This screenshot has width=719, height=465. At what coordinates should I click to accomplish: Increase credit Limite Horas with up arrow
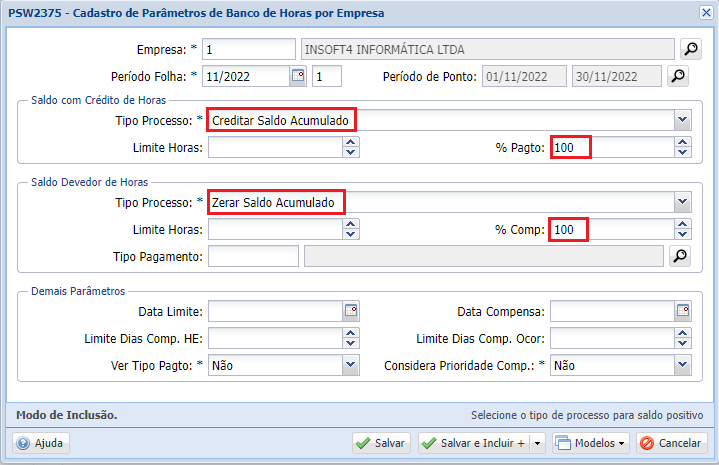(x=351, y=143)
